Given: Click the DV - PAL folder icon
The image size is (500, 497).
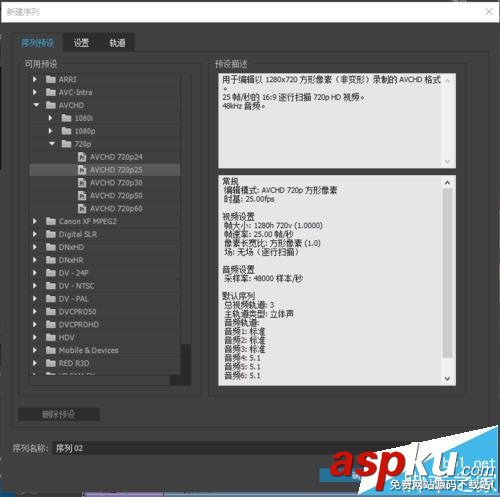Looking at the screenshot, I should [51, 299].
